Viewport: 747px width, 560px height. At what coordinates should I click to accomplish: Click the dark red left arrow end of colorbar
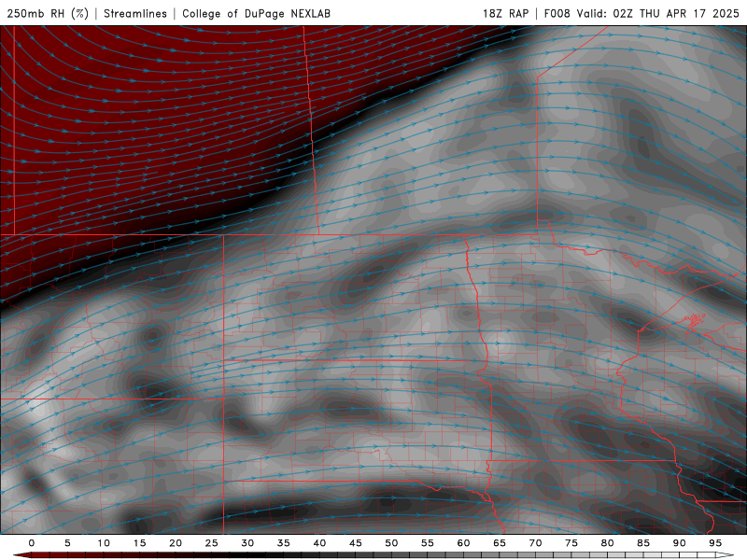[21, 555]
